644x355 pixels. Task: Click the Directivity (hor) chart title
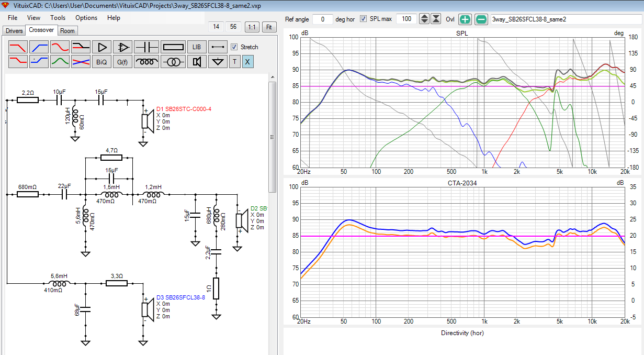pos(462,333)
